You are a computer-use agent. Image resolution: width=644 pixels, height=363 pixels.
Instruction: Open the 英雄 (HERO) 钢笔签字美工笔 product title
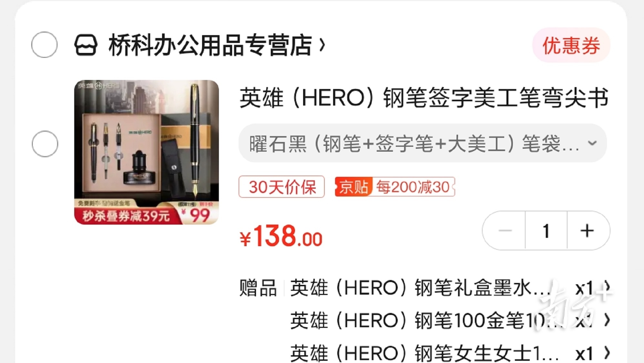click(x=424, y=97)
